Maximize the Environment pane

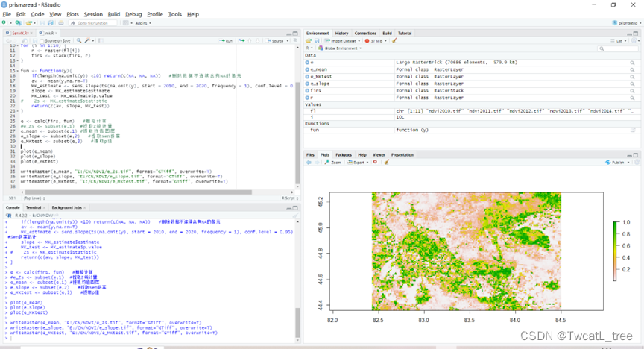click(635, 34)
